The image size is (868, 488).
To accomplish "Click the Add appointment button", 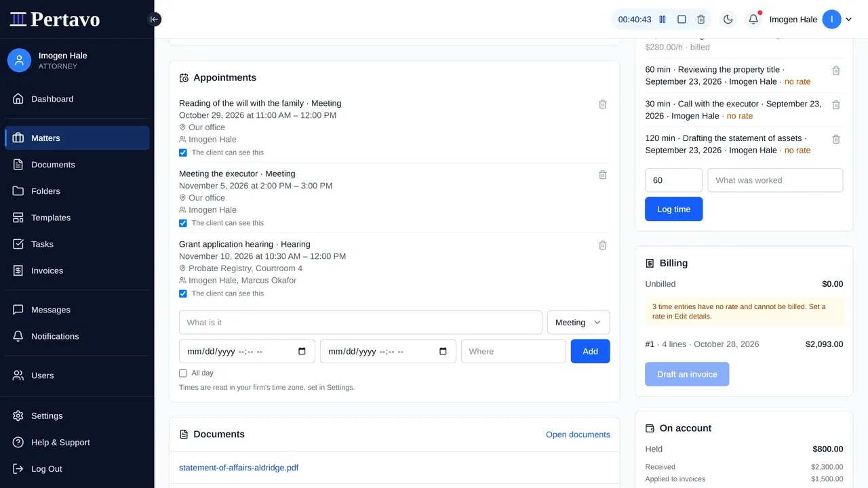I will click(591, 352).
